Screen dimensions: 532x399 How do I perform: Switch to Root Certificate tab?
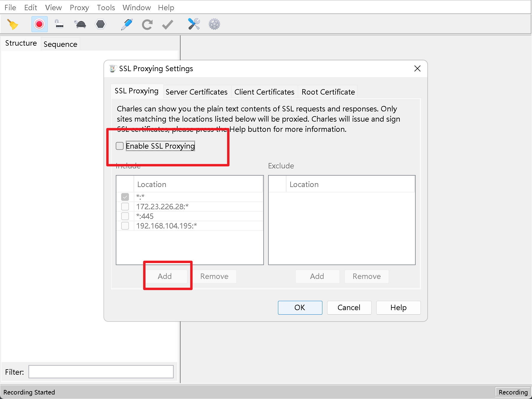[328, 92]
